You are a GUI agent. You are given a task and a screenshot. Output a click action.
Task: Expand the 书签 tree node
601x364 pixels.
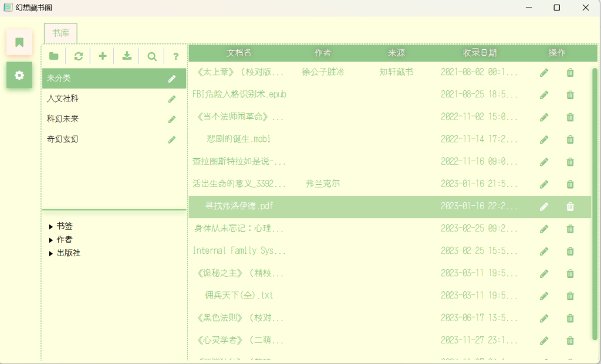(x=51, y=226)
